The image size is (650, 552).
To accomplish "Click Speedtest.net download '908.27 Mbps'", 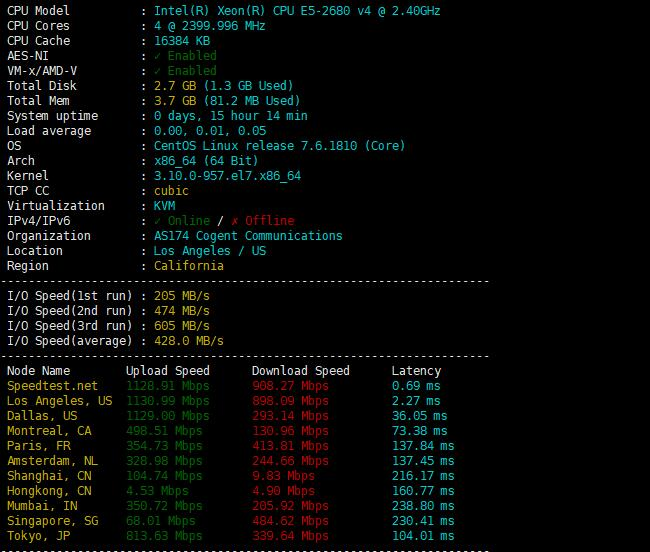I will coord(290,385).
